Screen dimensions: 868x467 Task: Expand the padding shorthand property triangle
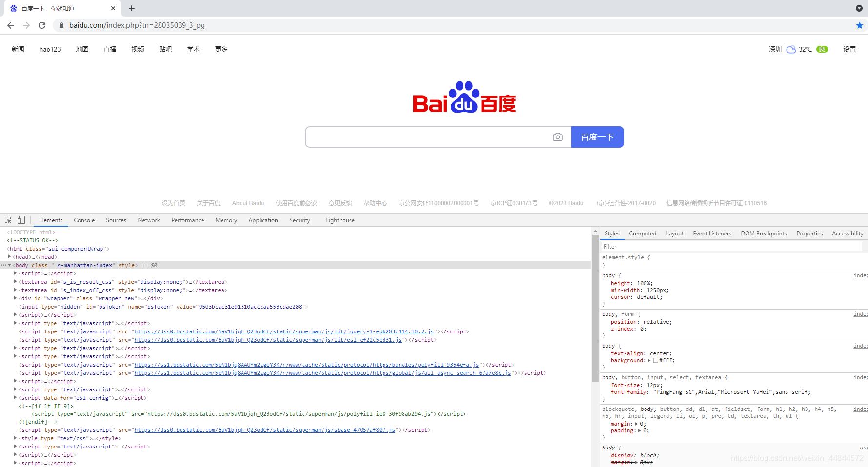[x=639, y=431]
